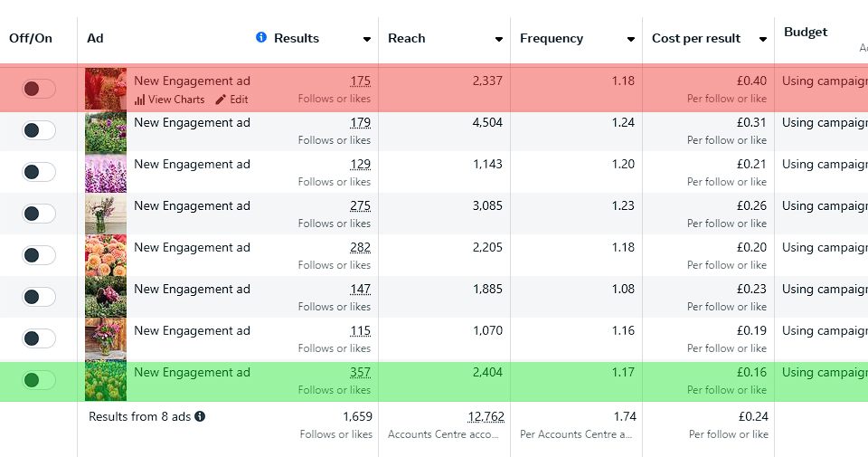
Task: Click the View Charts label
Action: 176,100
